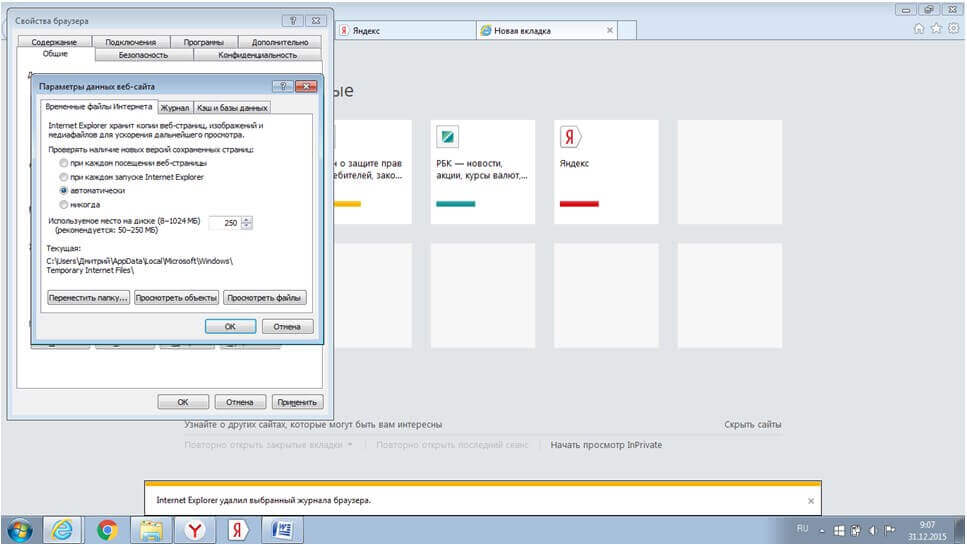Screen dimensions: 967x545
Task: Click 'Начать просмотр InPrivate' link
Action: coord(605,445)
